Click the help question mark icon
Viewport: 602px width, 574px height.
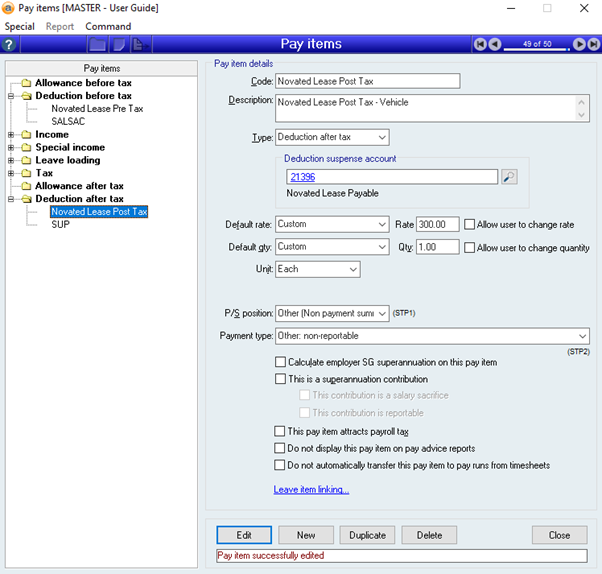click(x=9, y=45)
